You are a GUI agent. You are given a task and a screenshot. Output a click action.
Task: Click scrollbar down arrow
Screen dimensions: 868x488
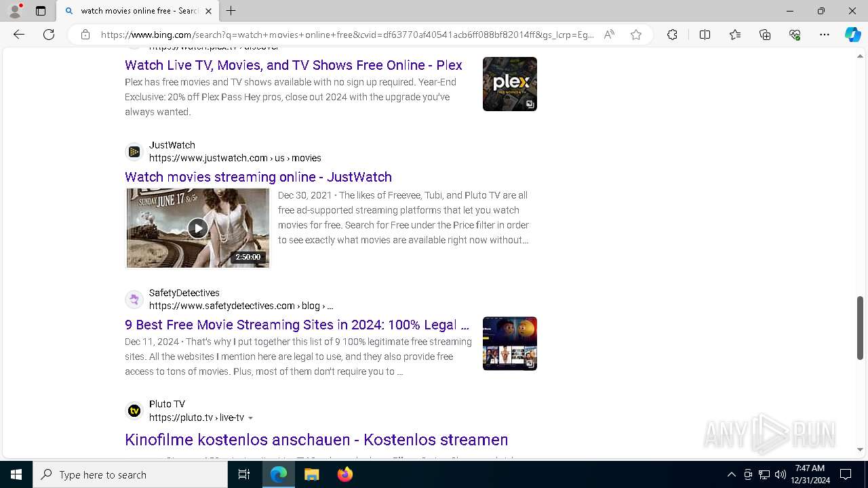pos(860,449)
